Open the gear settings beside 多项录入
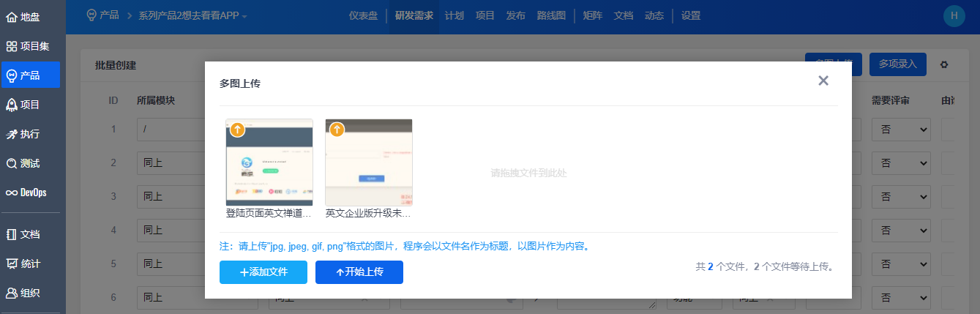This screenshot has width=980, height=314. tap(944, 64)
